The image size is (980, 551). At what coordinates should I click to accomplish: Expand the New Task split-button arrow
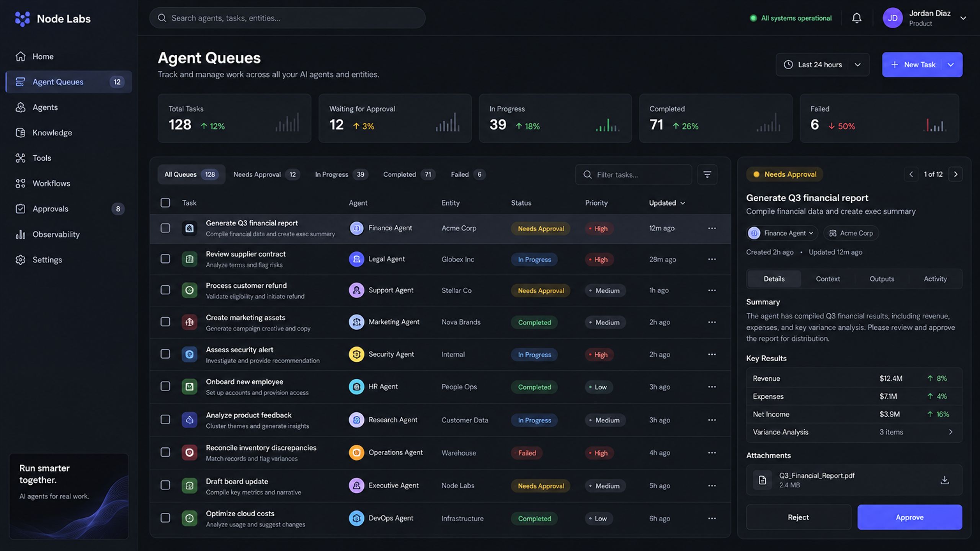[x=951, y=65]
